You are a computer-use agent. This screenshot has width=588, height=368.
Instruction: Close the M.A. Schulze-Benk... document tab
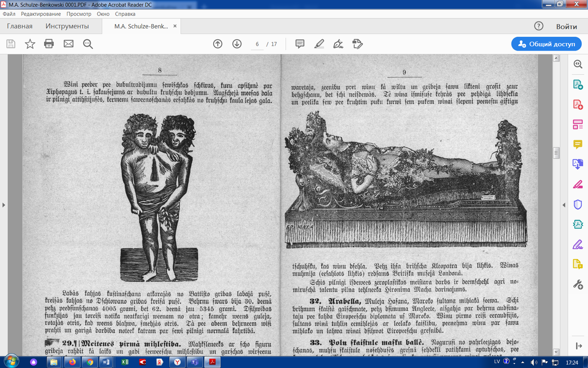tap(175, 26)
